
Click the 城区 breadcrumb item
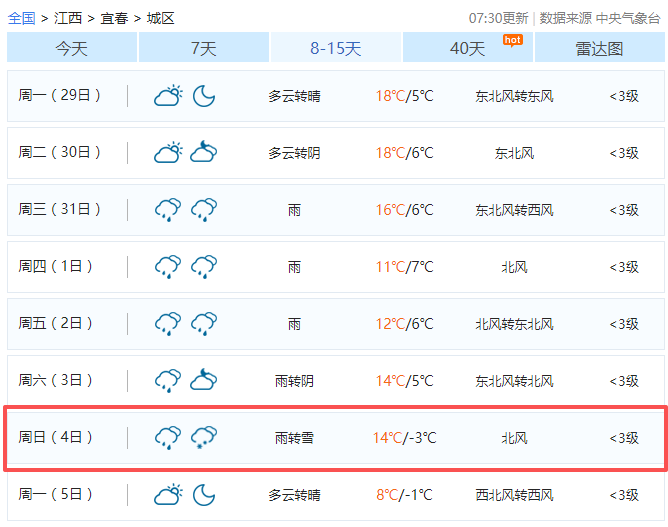(160, 18)
